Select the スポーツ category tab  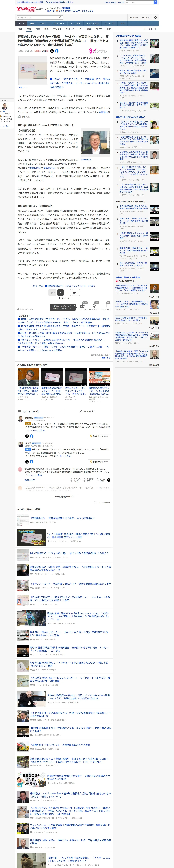click(x=70, y=29)
